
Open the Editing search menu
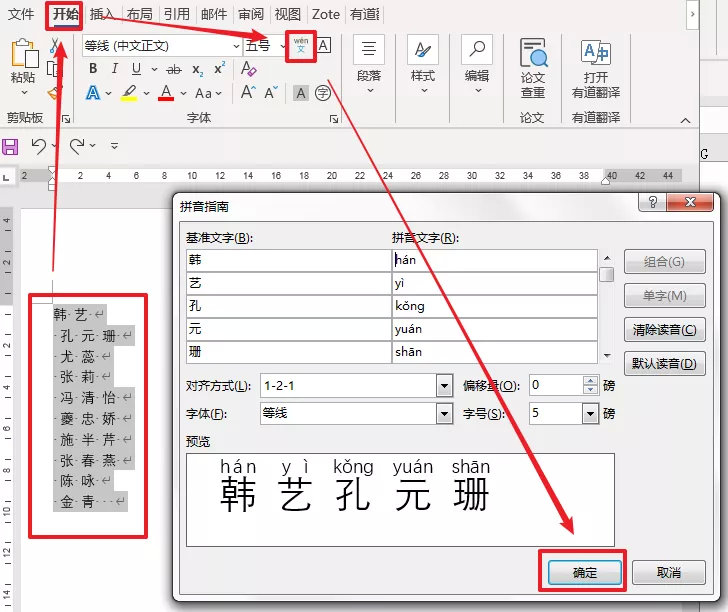tap(477, 65)
